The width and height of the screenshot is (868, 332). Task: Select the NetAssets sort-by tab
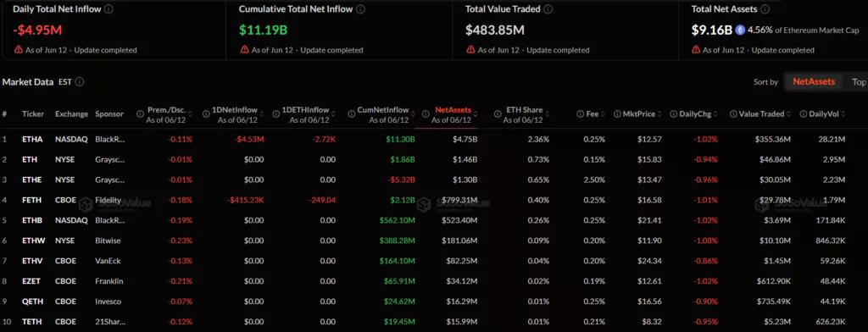point(814,82)
